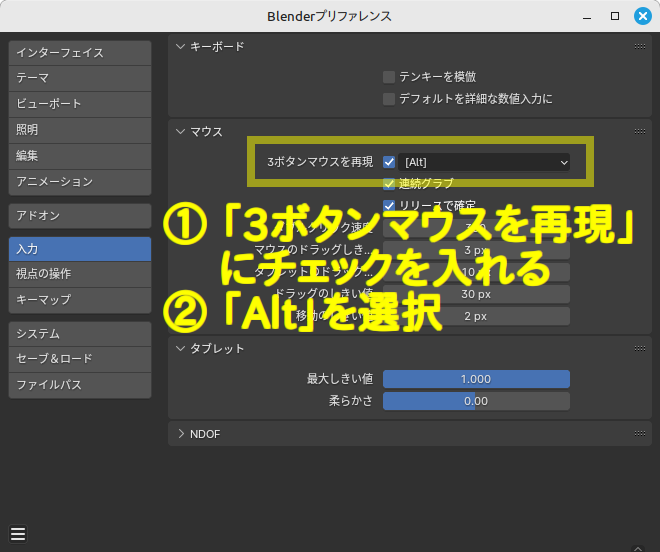Collapse the マウス panel
The height and width of the screenshot is (552, 660).
(180, 131)
